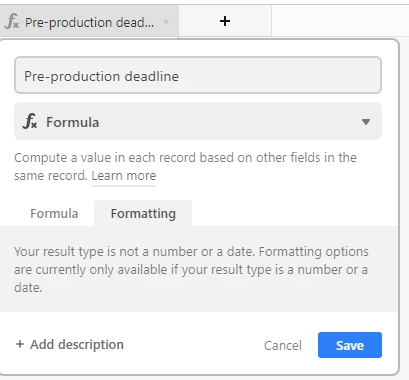
Task: Select the Formatting tab
Action: pyautogui.click(x=143, y=213)
